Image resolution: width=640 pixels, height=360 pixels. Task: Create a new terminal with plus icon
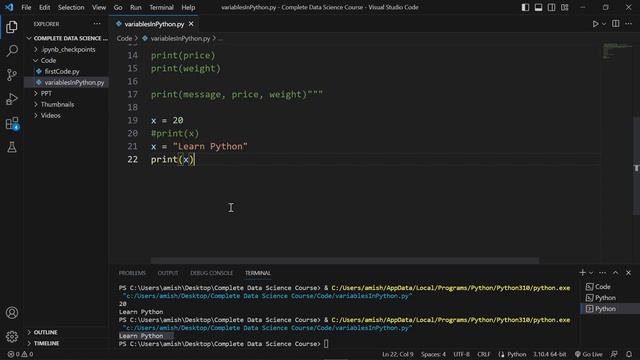pos(582,273)
